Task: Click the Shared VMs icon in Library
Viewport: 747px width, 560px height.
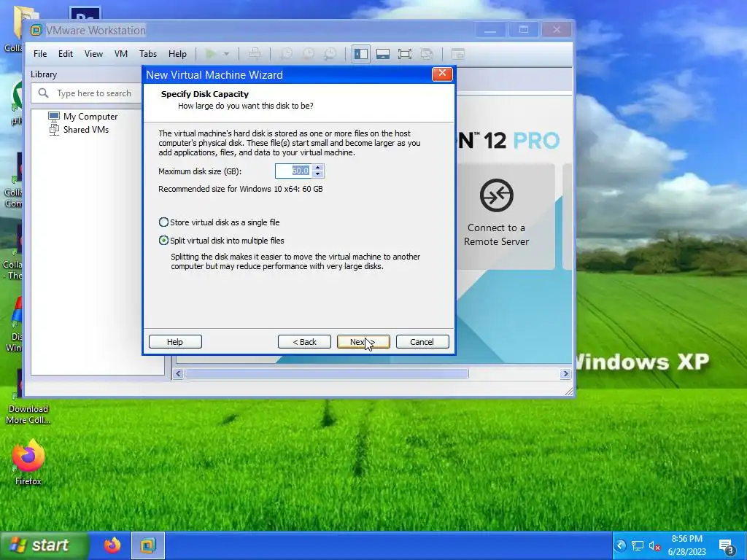Action: pos(54,130)
